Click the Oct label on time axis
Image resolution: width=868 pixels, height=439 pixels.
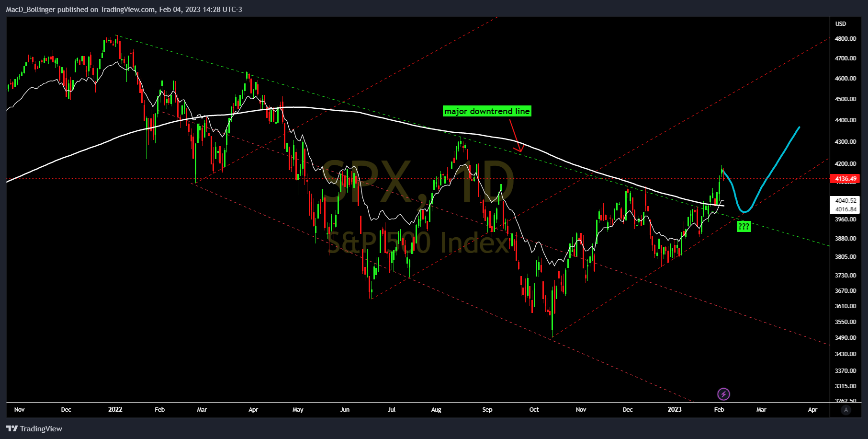(x=534, y=409)
